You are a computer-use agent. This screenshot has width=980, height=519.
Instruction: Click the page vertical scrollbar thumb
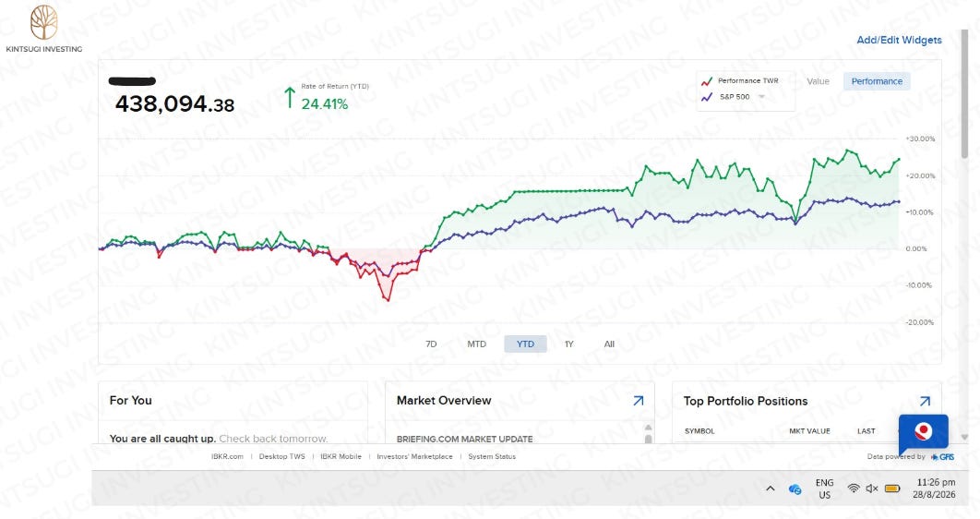[964, 94]
